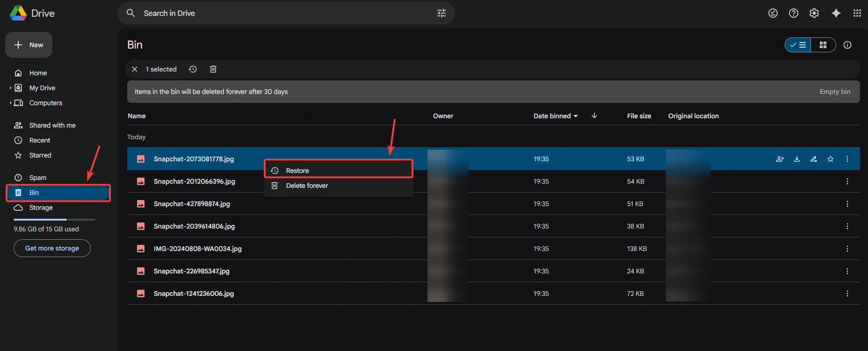
Task: Click the Empty bin button
Action: coord(835,92)
